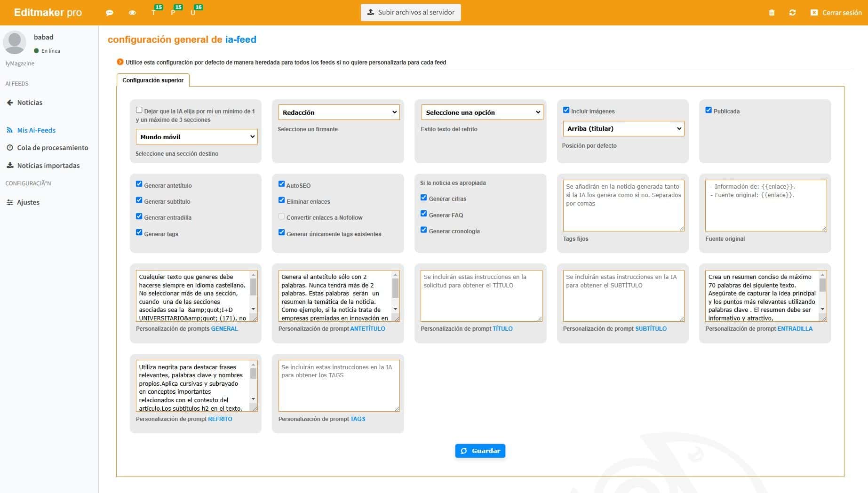Open the T counter showing 15
This screenshot has height=493, width=868.
154,12
